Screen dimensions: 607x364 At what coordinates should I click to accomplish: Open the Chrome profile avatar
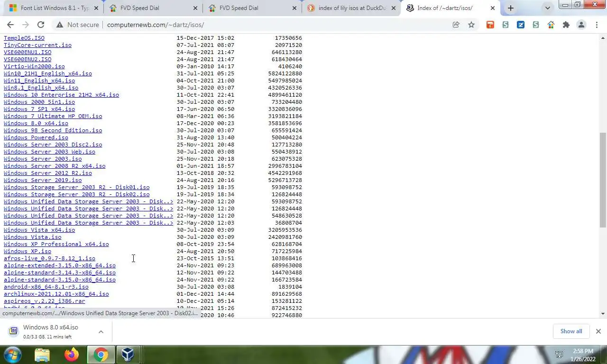(x=581, y=25)
